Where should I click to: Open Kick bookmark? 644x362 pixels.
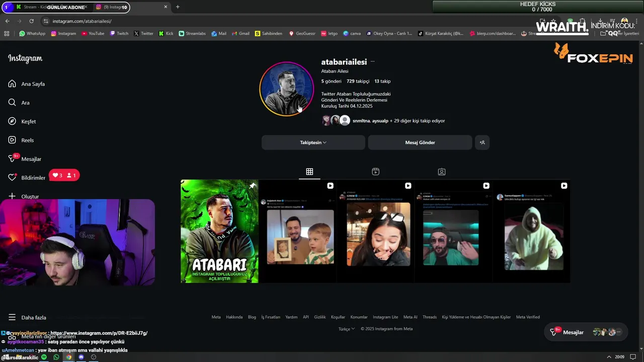click(x=166, y=34)
